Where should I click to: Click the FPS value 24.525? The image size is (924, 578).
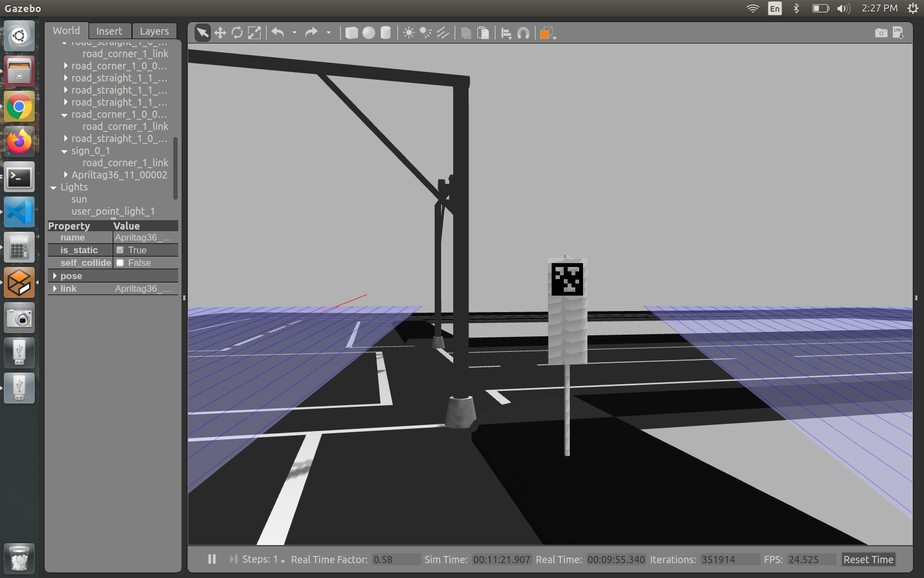(811, 559)
